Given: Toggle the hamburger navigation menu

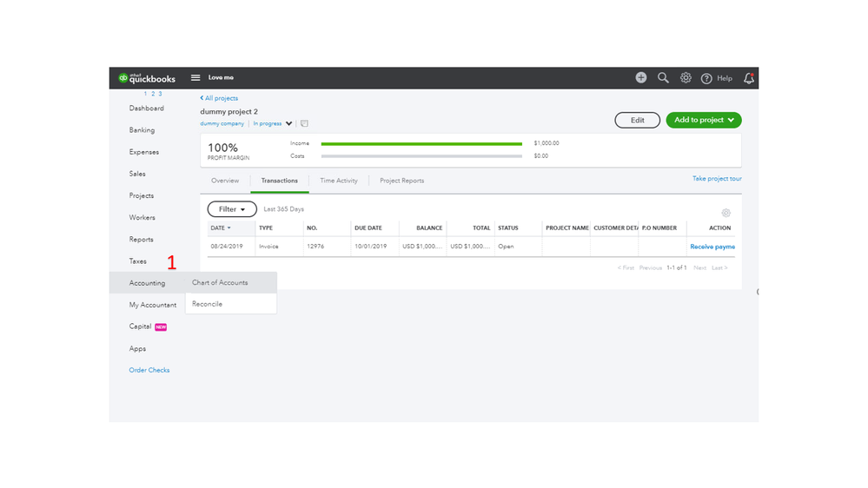Looking at the screenshot, I should [x=195, y=77].
